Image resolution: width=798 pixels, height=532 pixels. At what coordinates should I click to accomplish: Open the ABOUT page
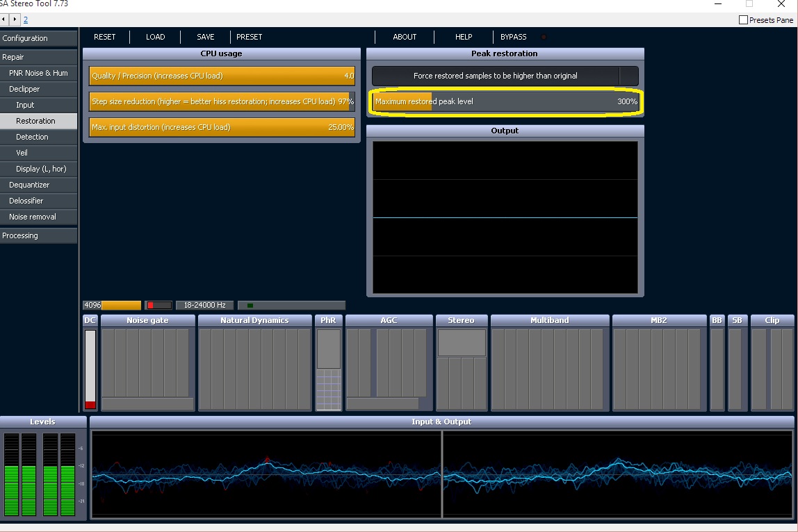click(x=405, y=37)
